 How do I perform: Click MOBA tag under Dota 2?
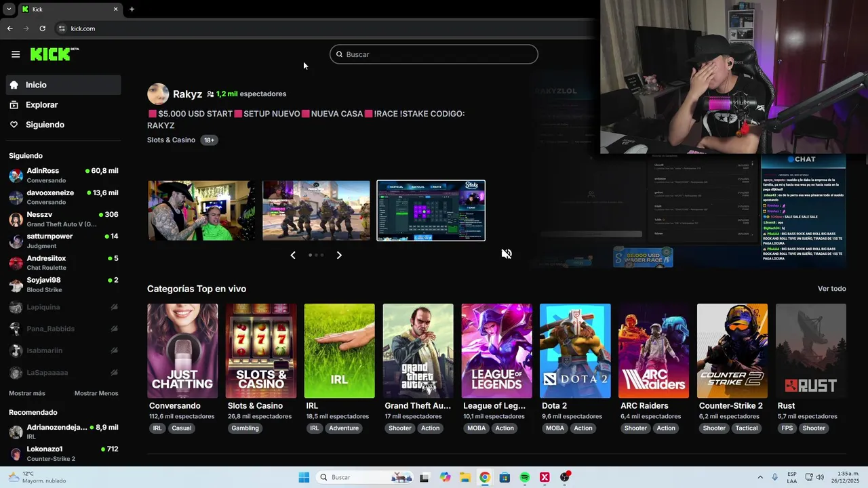tap(555, 428)
